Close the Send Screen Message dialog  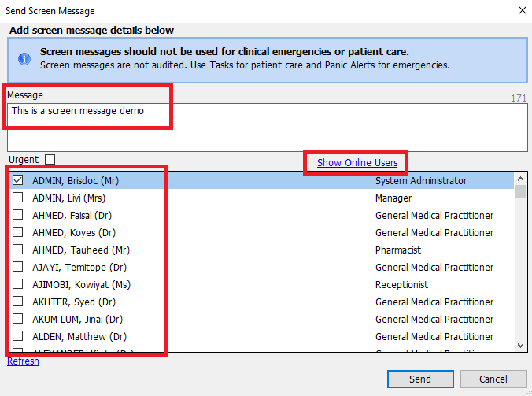522,11
